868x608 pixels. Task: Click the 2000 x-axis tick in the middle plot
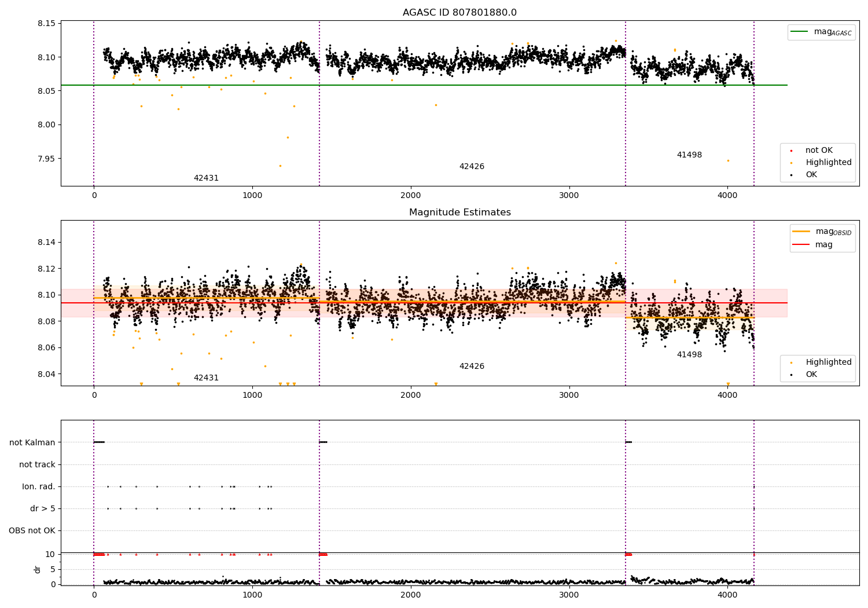tap(411, 395)
